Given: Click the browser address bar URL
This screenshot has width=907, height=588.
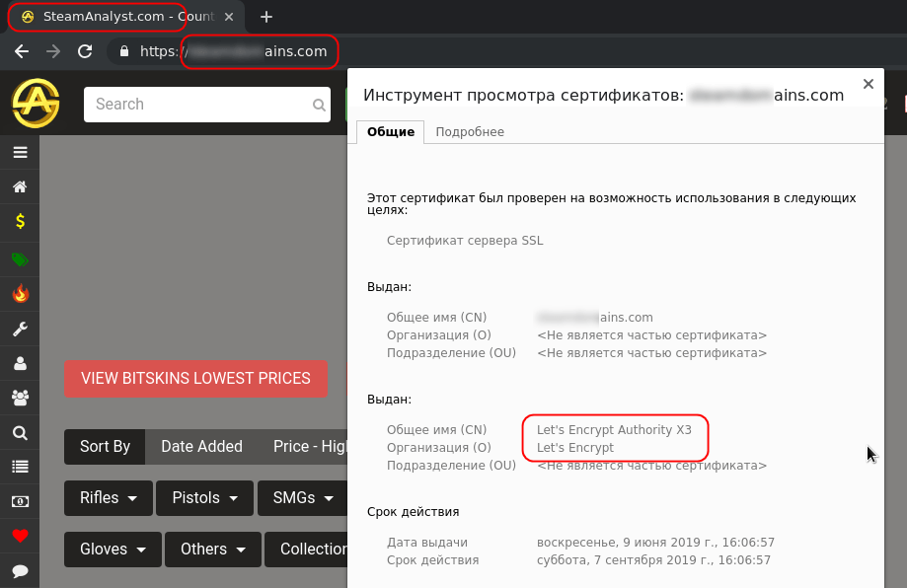Looking at the screenshot, I should point(233,51).
